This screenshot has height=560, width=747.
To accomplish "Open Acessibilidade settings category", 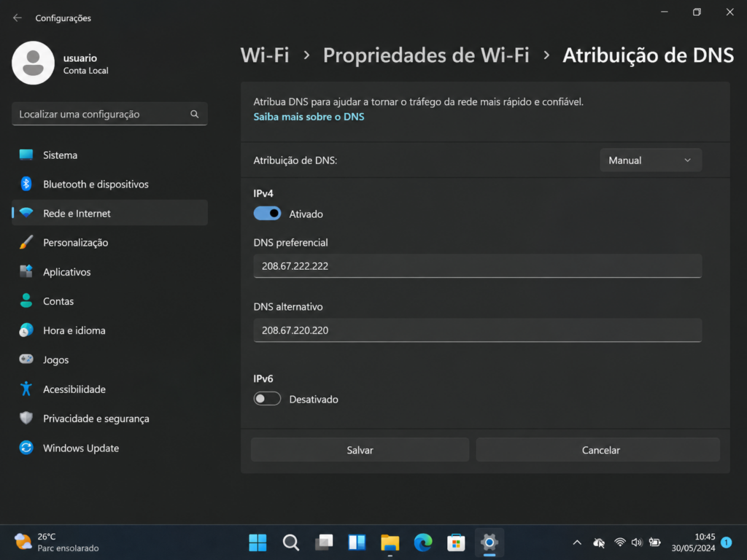I will pos(109,389).
